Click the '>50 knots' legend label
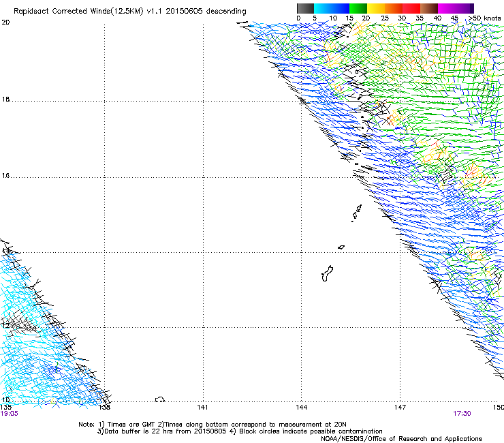 (x=485, y=18)
